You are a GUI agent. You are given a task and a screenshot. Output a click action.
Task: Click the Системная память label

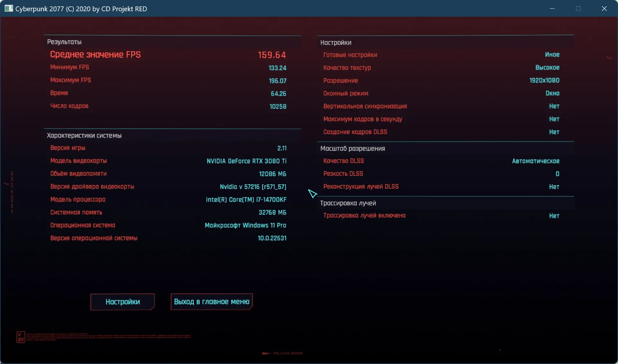76,212
